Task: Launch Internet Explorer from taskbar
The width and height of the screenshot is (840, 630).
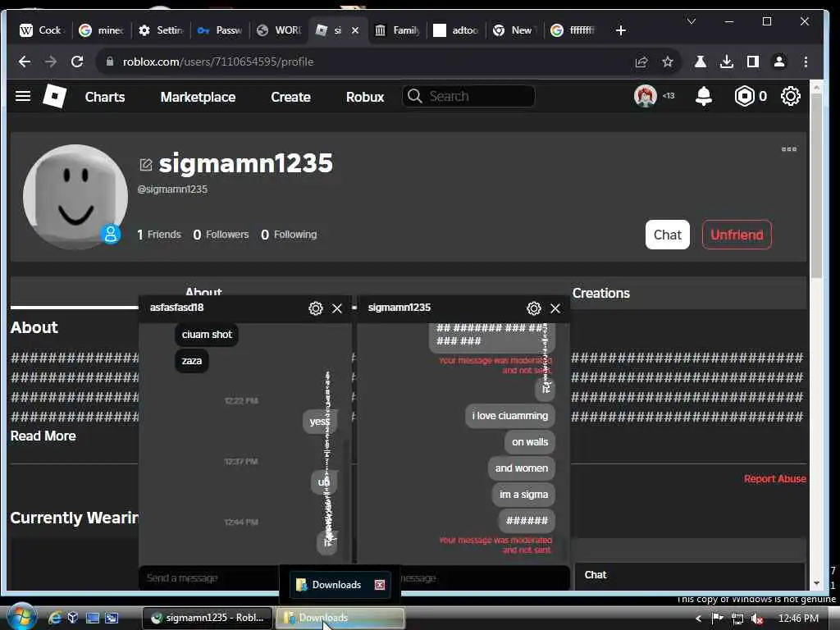Action: point(55,618)
